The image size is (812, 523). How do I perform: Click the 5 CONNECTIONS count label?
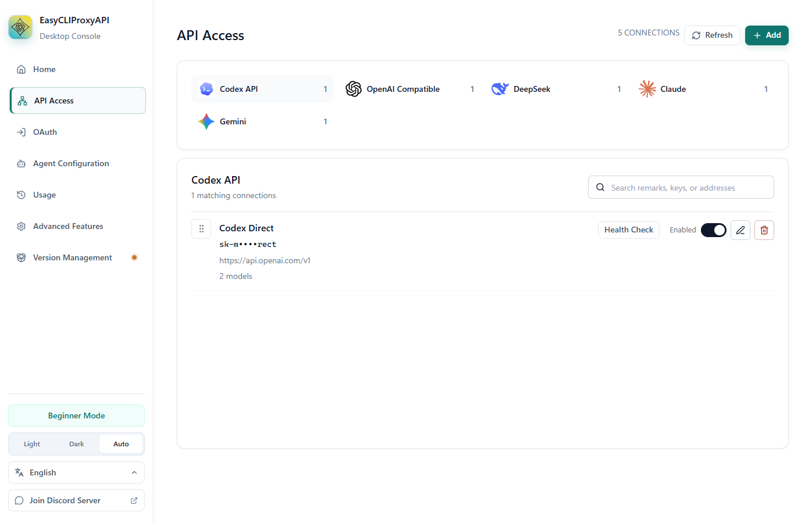649,33
